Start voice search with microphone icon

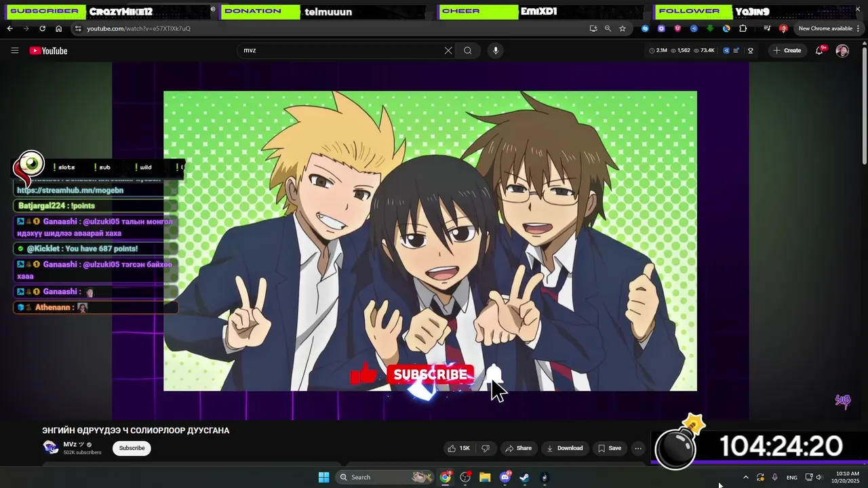(x=496, y=50)
